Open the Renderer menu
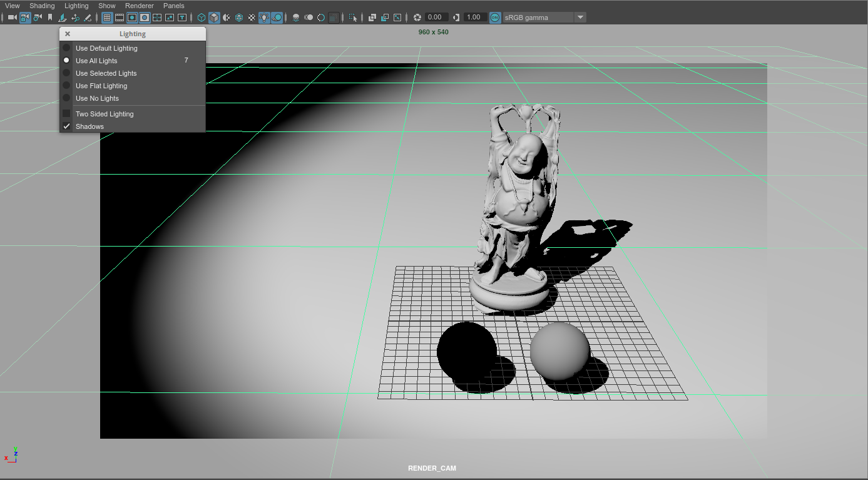 click(x=139, y=6)
